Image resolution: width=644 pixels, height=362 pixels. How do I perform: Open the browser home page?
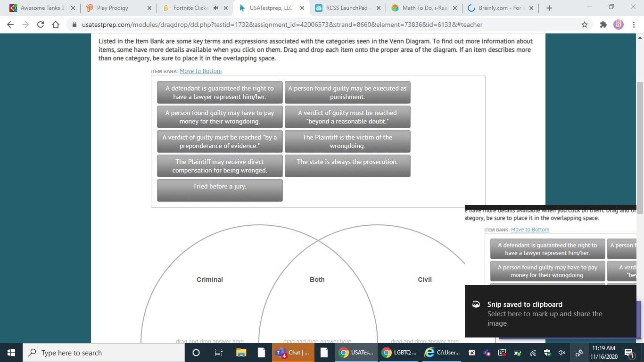pyautogui.click(x=56, y=25)
